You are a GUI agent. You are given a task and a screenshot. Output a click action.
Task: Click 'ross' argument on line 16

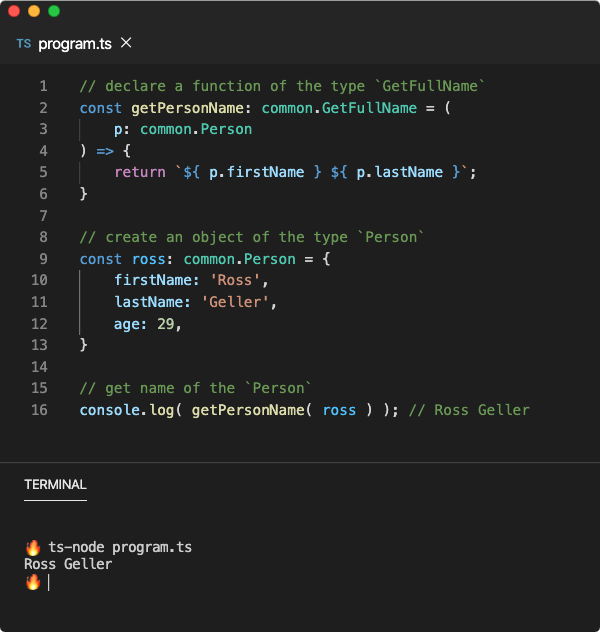click(x=339, y=410)
